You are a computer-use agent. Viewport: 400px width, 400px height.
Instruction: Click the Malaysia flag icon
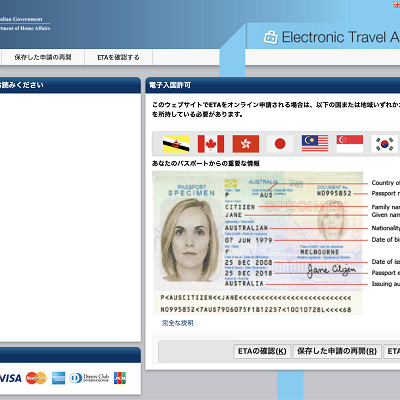(x=315, y=144)
